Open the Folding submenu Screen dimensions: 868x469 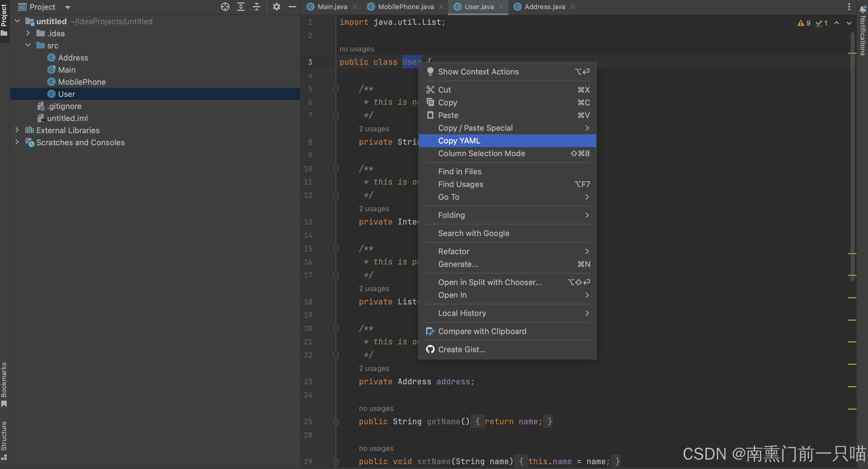[x=507, y=215]
